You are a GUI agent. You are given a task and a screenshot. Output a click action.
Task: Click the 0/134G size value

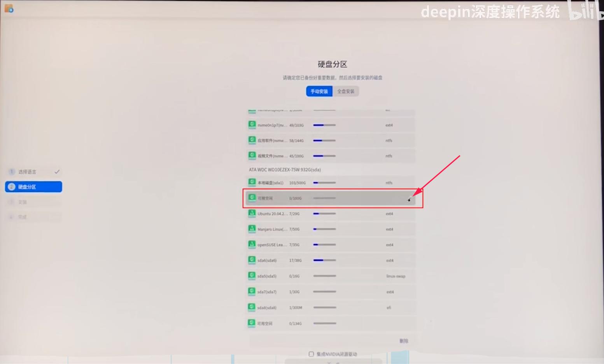(296, 323)
